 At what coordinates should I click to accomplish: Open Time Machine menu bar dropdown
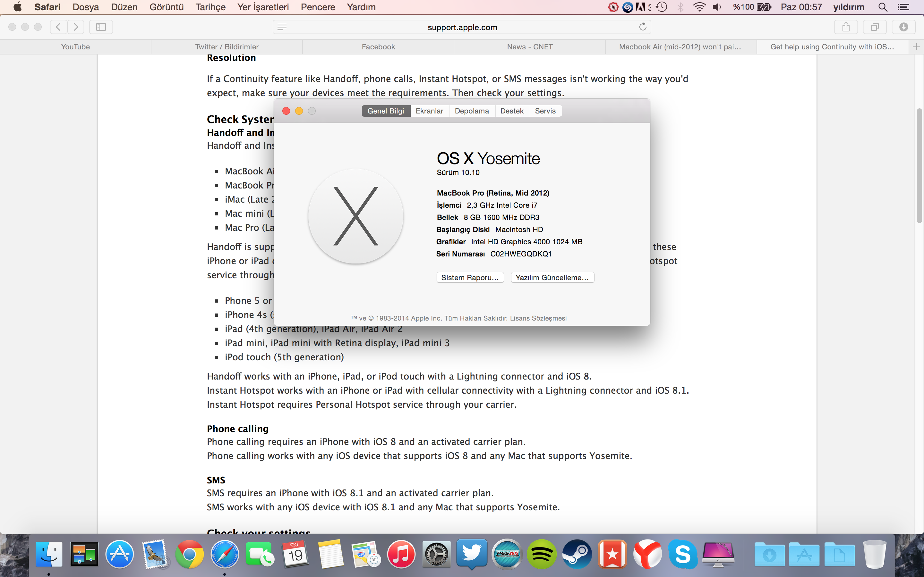click(661, 7)
